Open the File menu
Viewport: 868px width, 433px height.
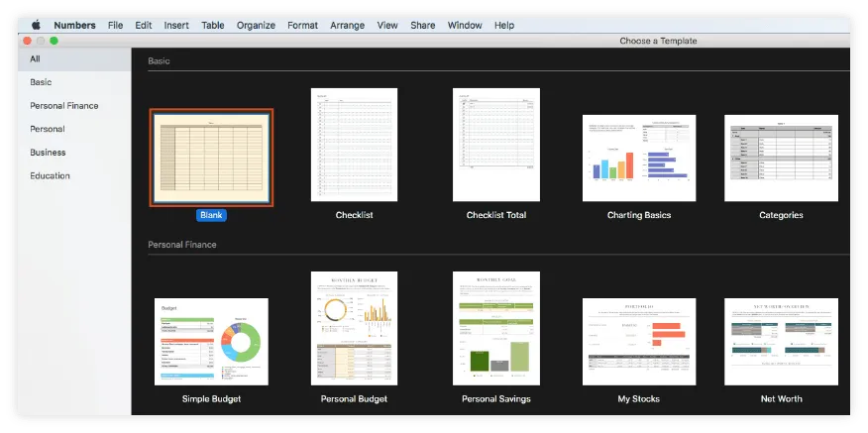(x=116, y=25)
